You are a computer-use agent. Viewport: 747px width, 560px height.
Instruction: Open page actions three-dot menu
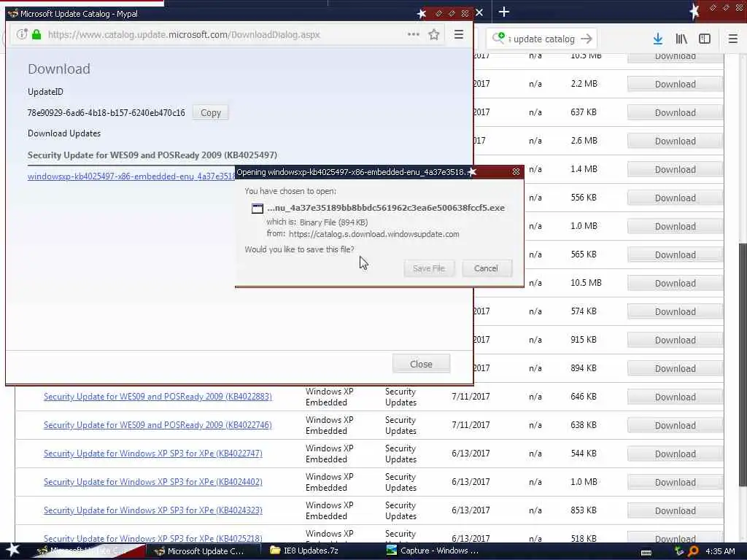[413, 34]
